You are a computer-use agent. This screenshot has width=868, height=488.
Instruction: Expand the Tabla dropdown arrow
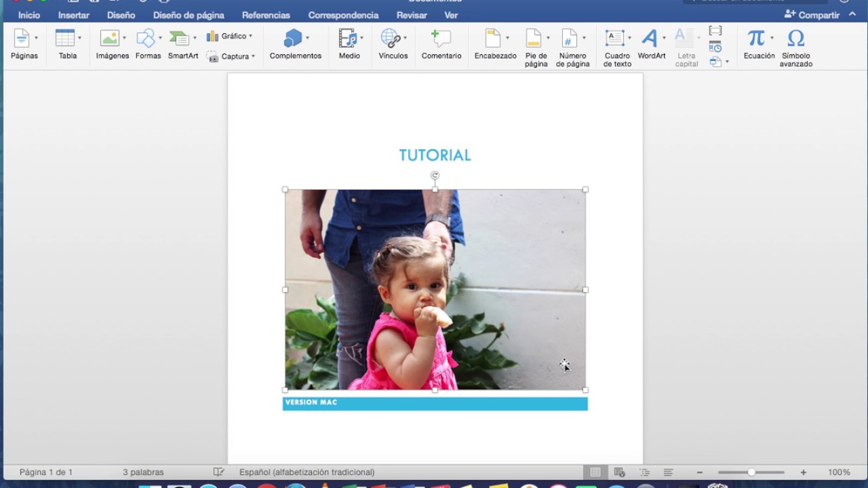(x=79, y=38)
